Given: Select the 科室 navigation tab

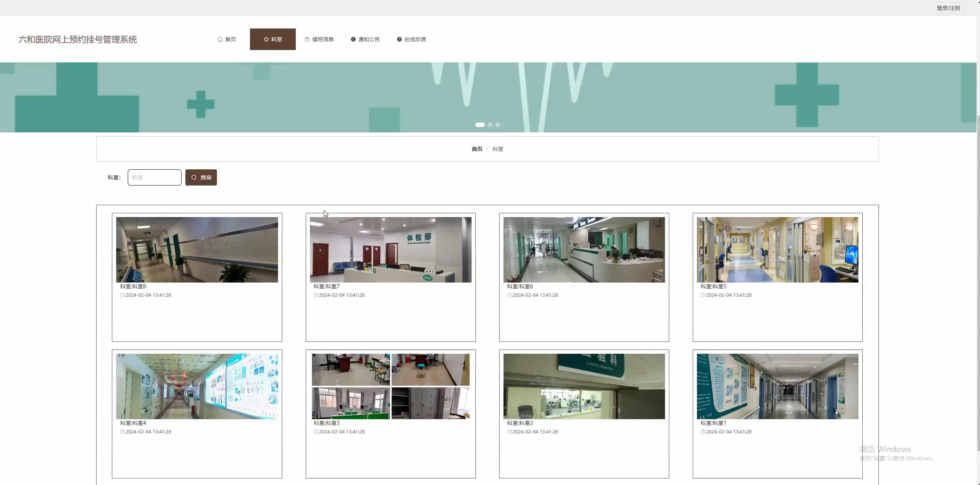Looking at the screenshot, I should pos(273,39).
